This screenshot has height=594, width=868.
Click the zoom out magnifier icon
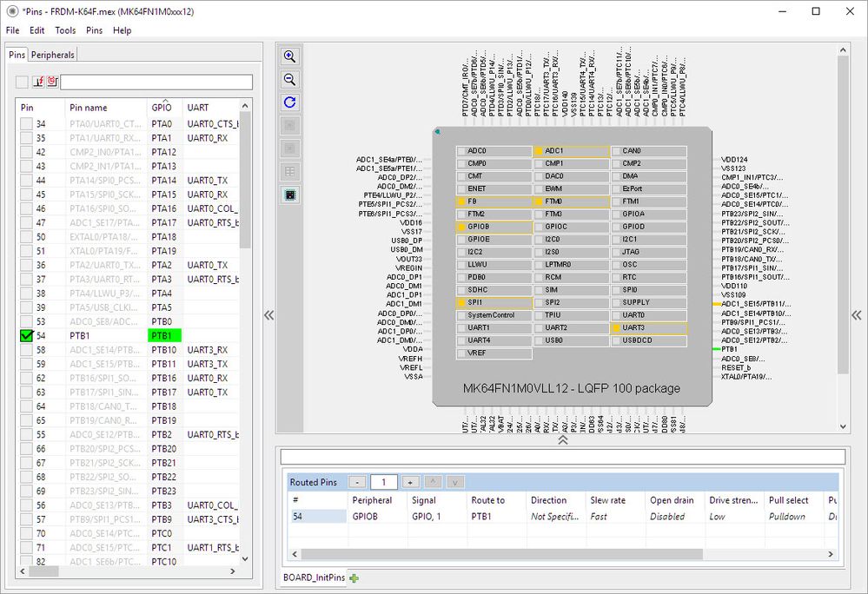pyautogui.click(x=289, y=80)
